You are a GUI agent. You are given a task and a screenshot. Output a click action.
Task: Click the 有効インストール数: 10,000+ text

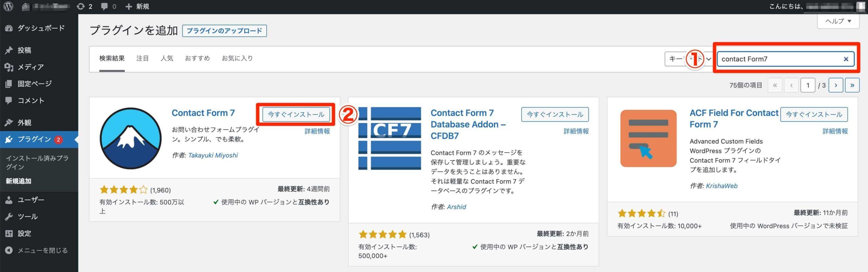click(659, 226)
